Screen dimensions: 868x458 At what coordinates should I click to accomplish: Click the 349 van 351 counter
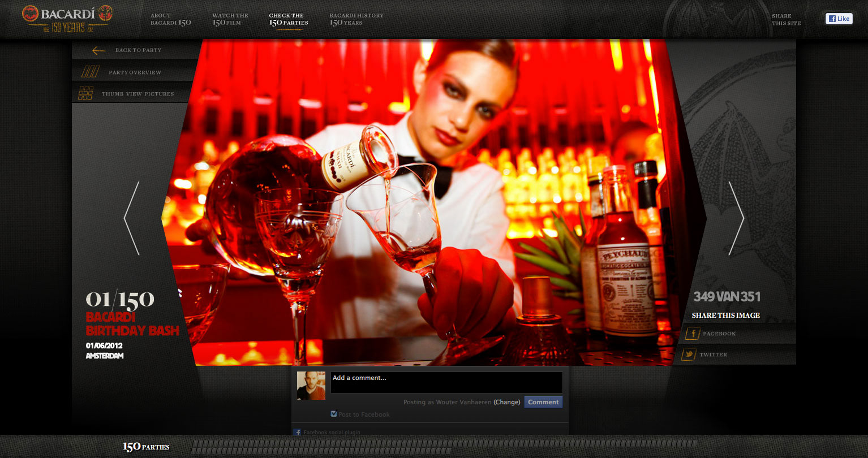click(x=727, y=296)
